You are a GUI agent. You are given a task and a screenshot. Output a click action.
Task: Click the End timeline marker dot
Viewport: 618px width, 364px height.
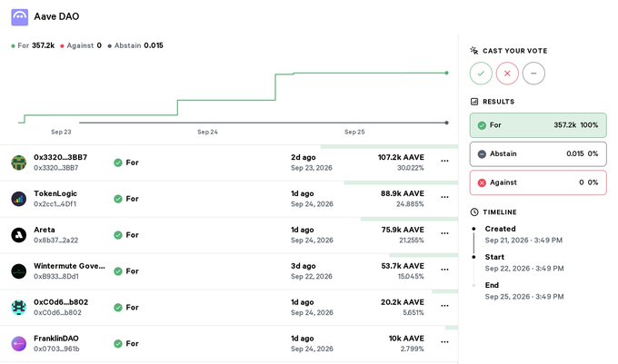(x=473, y=285)
